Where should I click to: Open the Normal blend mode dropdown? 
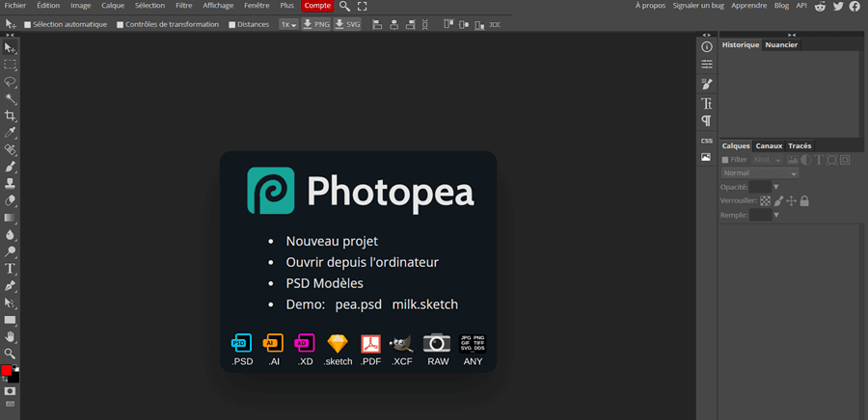pyautogui.click(x=760, y=173)
